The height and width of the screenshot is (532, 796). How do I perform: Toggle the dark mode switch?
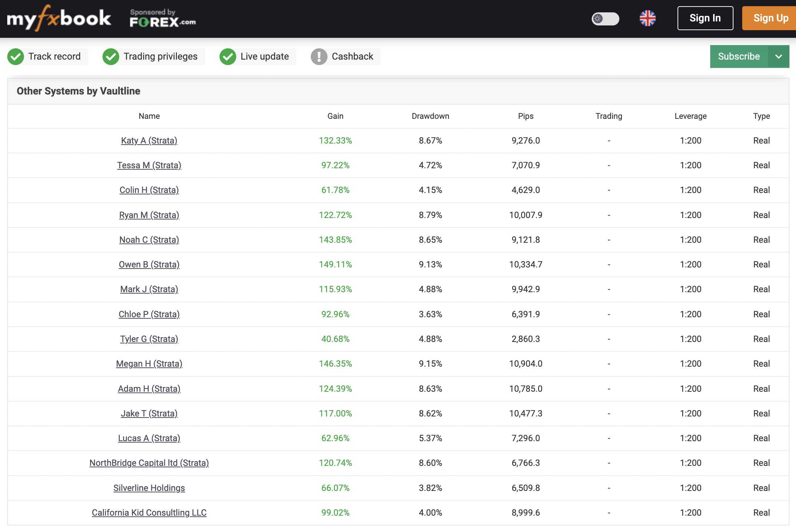[605, 19]
